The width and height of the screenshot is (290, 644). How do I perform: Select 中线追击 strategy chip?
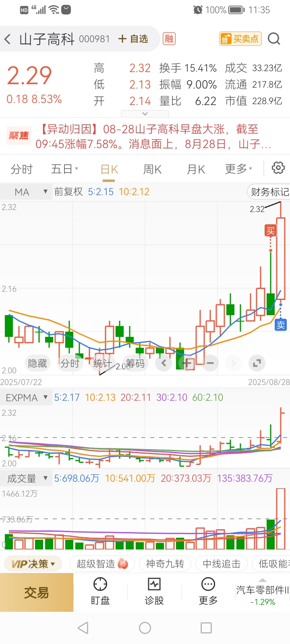pos(222,564)
